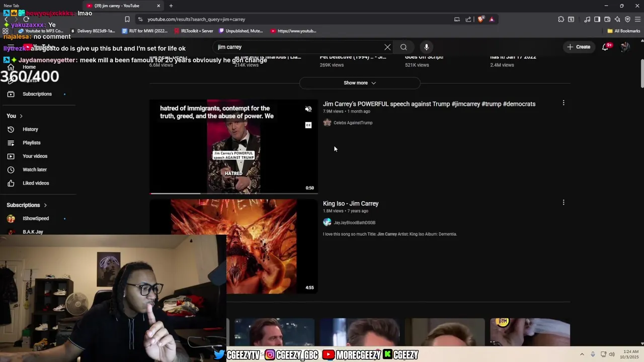Open YouTube notifications bell

click(x=606, y=47)
